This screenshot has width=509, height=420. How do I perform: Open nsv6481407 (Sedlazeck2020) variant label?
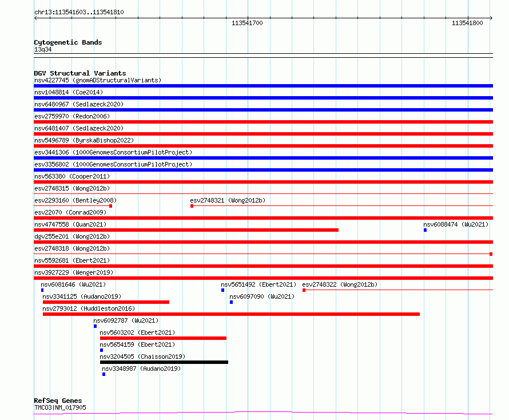click(x=79, y=128)
